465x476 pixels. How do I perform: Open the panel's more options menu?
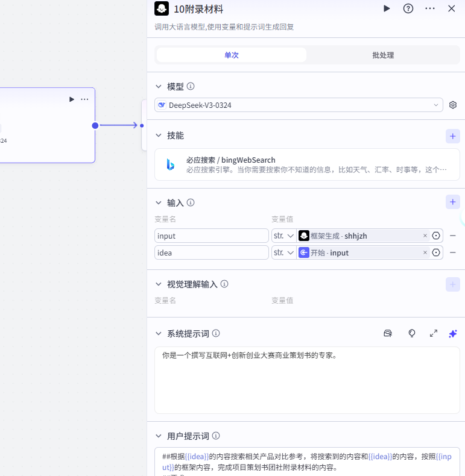tap(430, 8)
